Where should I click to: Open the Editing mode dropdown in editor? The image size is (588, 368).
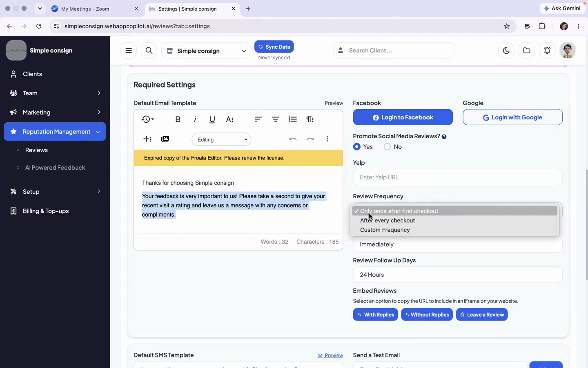pyautogui.click(x=221, y=139)
